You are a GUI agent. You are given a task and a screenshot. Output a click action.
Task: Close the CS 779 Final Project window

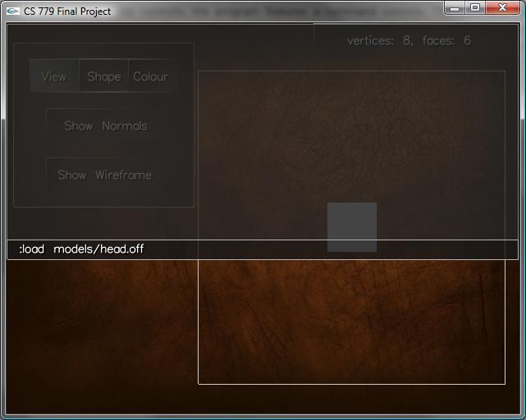pyautogui.click(x=502, y=7)
